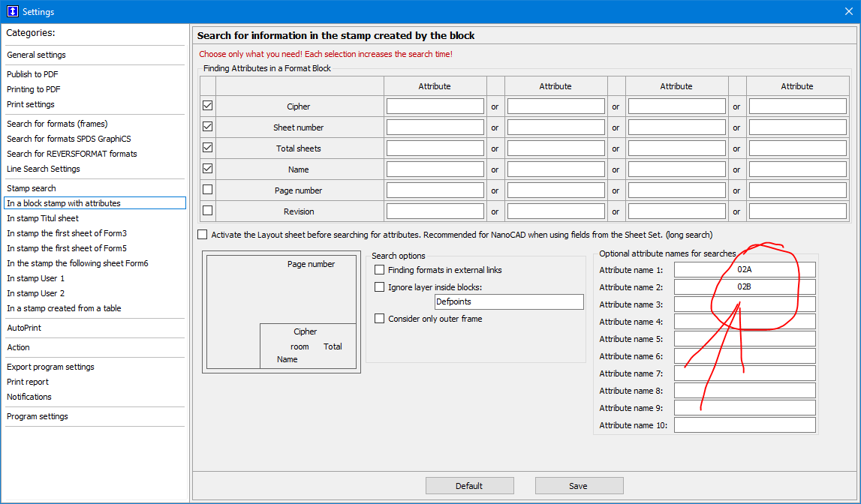Click the Default button
Screen dimensions: 861x504
coord(469,486)
